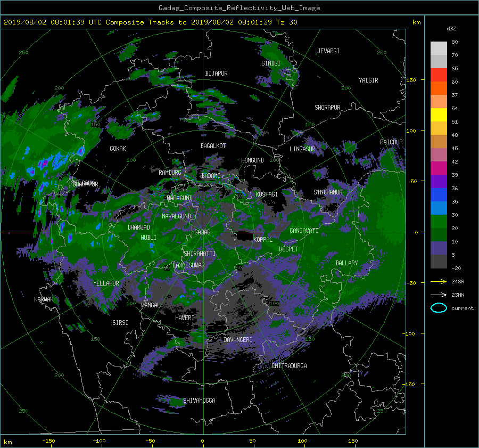479x448 pixels.
Task: Click the GOKAK city label
Action: pos(118,149)
